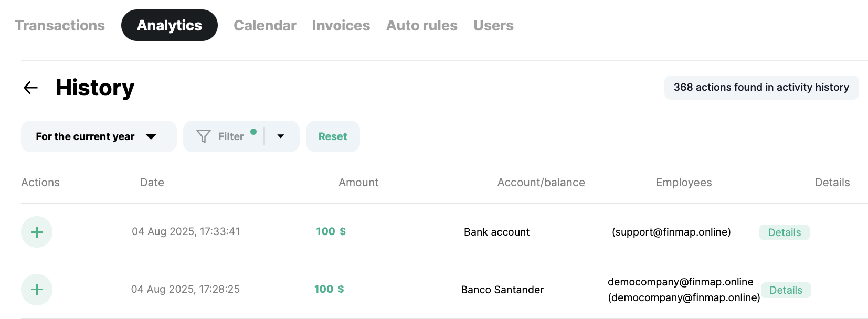The image size is (868, 319).
Task: Click the '368 actions found' badge
Action: [x=761, y=88]
